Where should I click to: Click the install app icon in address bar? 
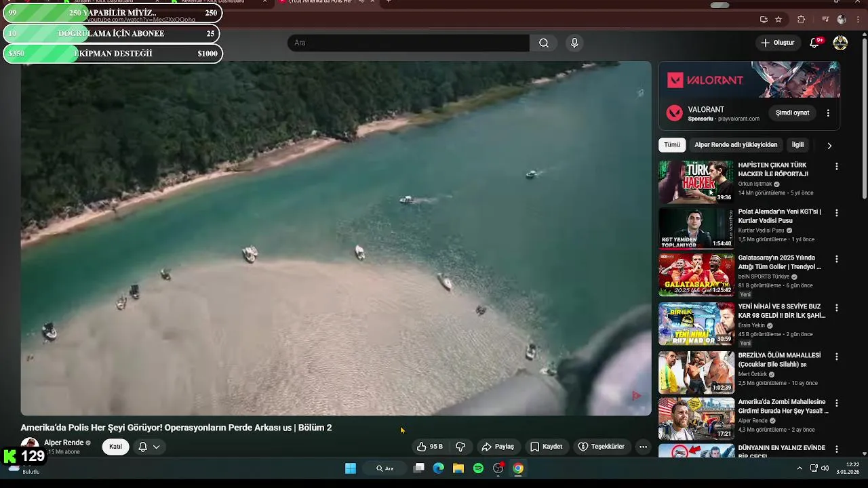click(x=764, y=20)
